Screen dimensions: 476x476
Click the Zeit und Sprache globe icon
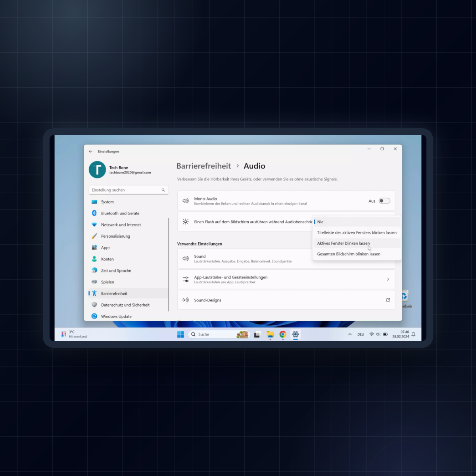tap(94, 271)
